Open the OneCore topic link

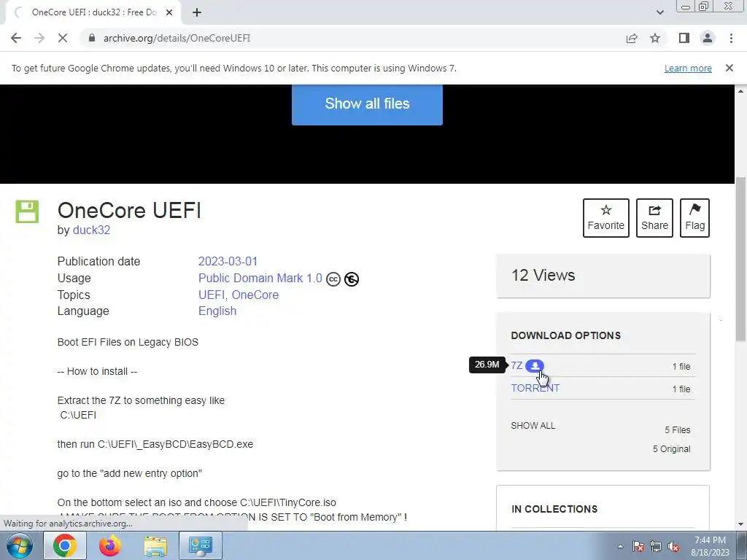coord(255,295)
